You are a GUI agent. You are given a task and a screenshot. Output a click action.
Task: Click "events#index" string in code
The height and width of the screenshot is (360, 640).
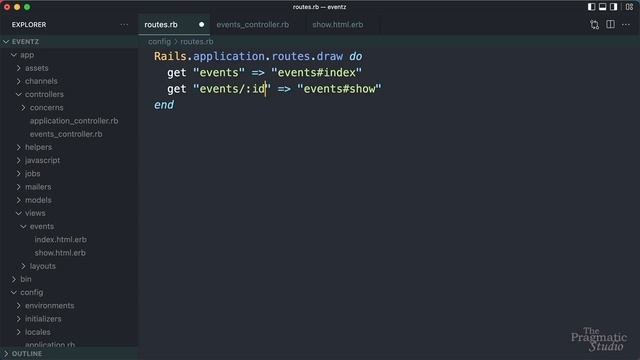pyautogui.click(x=316, y=73)
